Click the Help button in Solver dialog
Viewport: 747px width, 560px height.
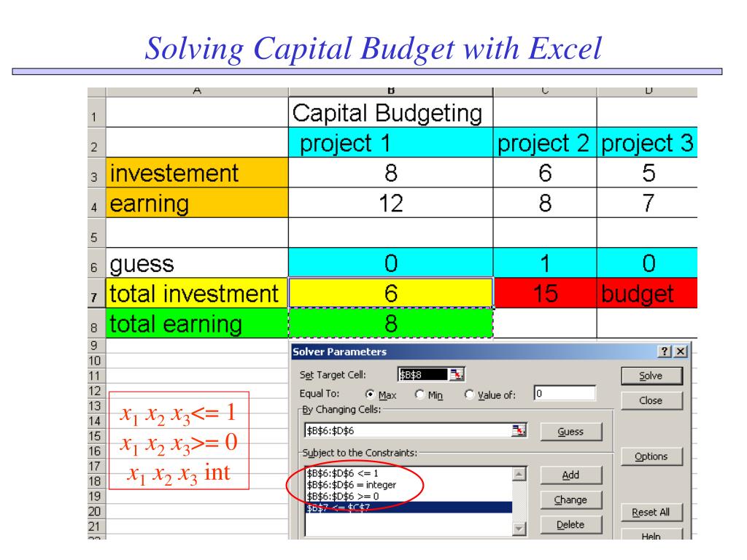click(x=651, y=534)
